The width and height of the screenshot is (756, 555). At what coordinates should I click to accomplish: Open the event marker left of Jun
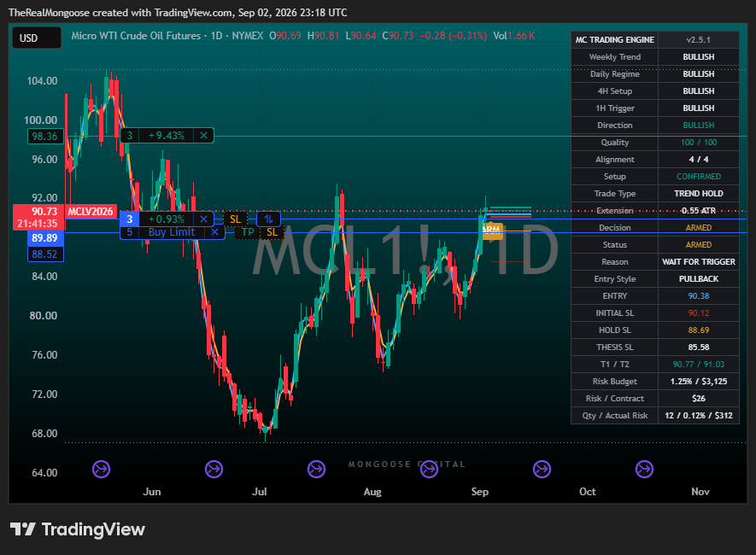coord(102,469)
